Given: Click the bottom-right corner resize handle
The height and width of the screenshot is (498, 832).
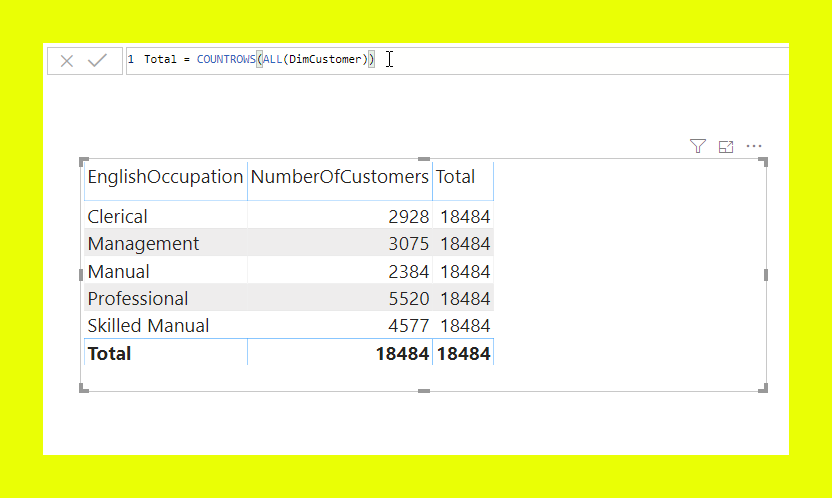Looking at the screenshot, I should pos(765,389).
